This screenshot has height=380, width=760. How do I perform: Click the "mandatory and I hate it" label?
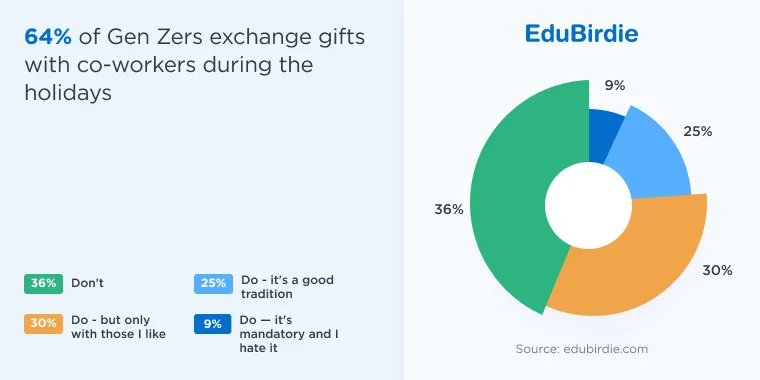(289, 341)
